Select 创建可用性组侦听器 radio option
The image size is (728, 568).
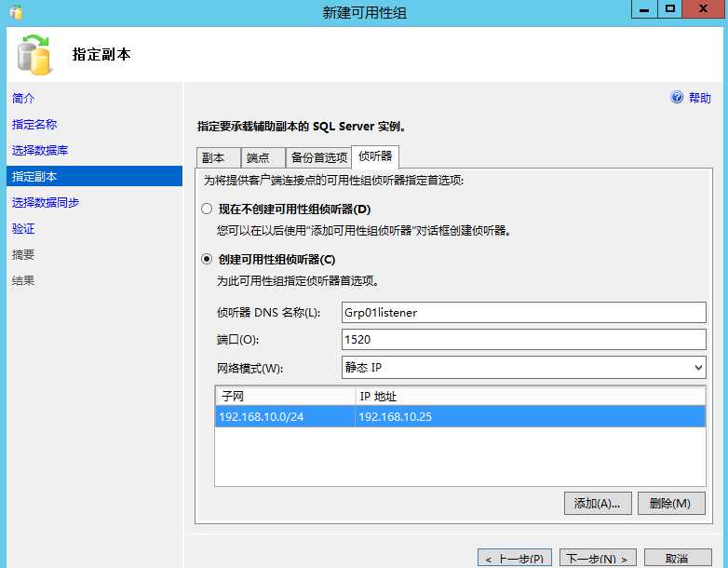coord(207,259)
